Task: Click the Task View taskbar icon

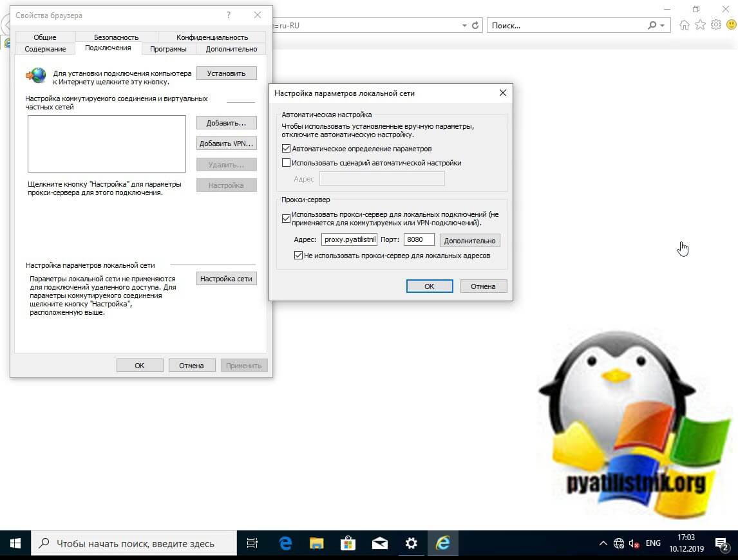Action: click(x=252, y=543)
